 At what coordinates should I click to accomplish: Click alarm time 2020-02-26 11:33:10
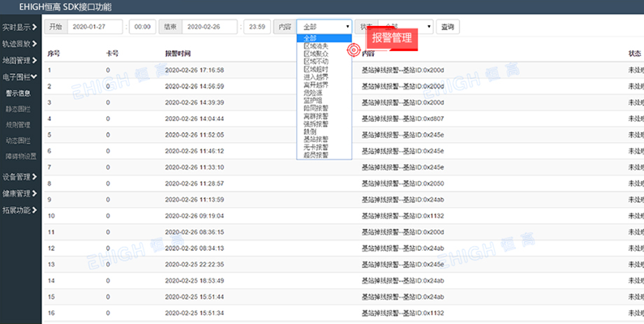pos(195,167)
